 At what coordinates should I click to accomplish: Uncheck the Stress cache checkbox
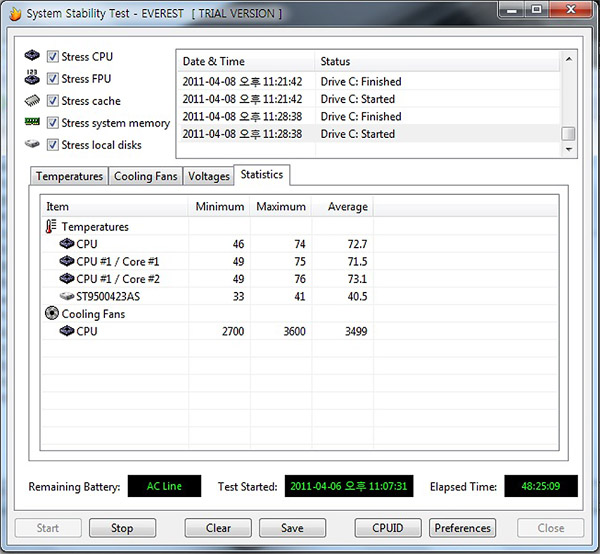[52, 101]
